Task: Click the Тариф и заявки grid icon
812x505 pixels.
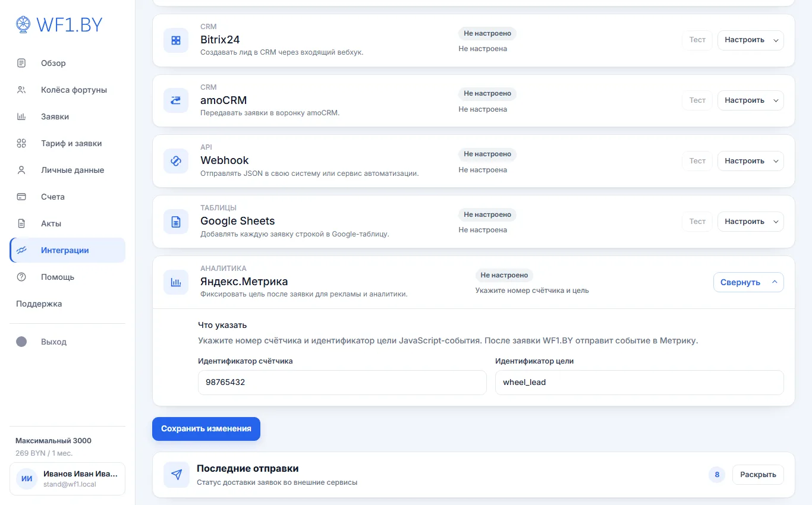Action: [21, 143]
